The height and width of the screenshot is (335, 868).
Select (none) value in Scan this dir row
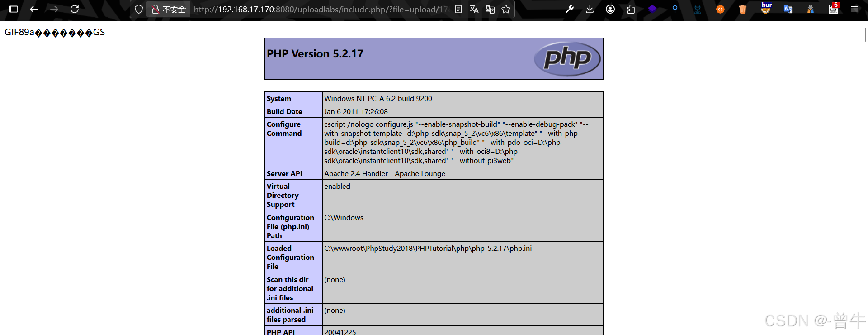click(x=335, y=279)
